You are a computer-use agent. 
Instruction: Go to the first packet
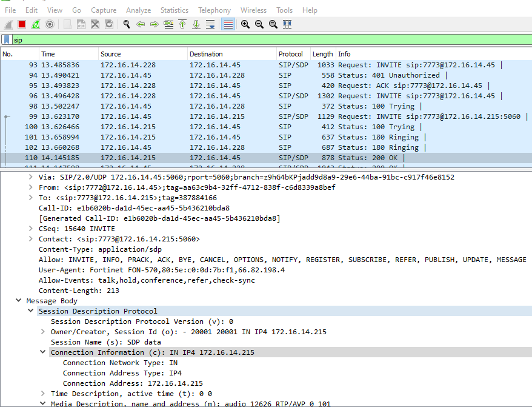coord(182,24)
